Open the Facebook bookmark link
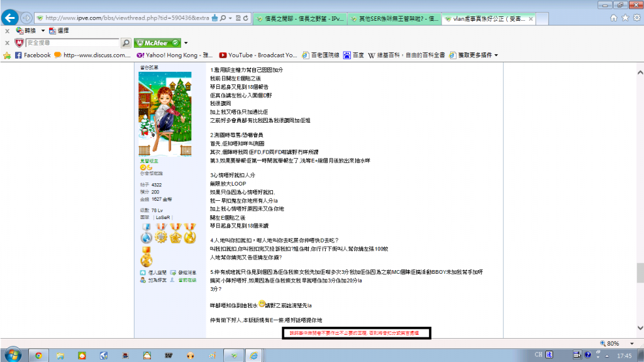 pos(33,55)
